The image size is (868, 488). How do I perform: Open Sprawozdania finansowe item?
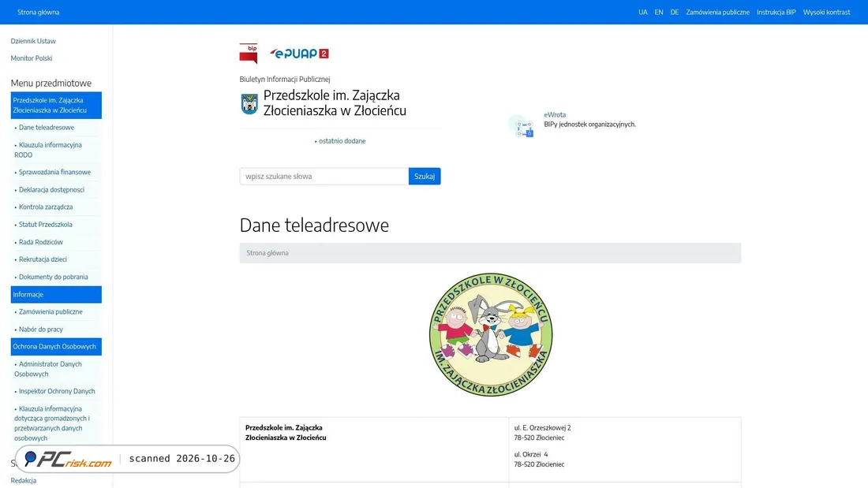[x=56, y=172]
